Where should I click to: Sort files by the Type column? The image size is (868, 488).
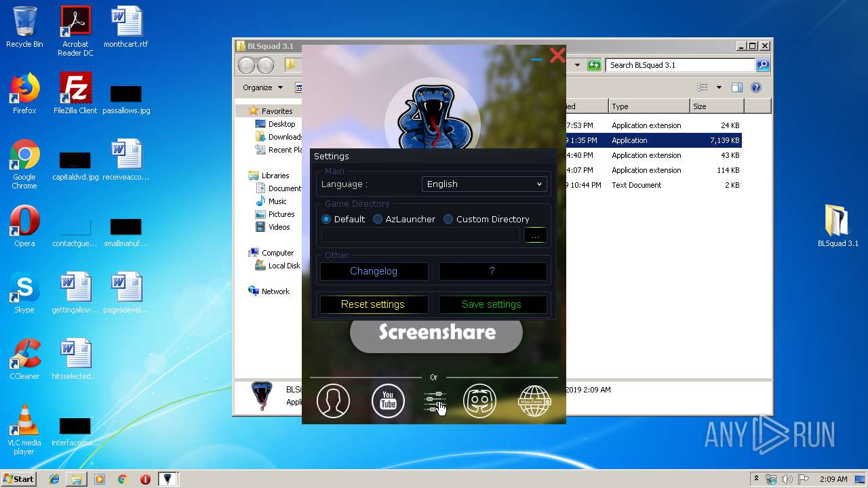tap(648, 106)
